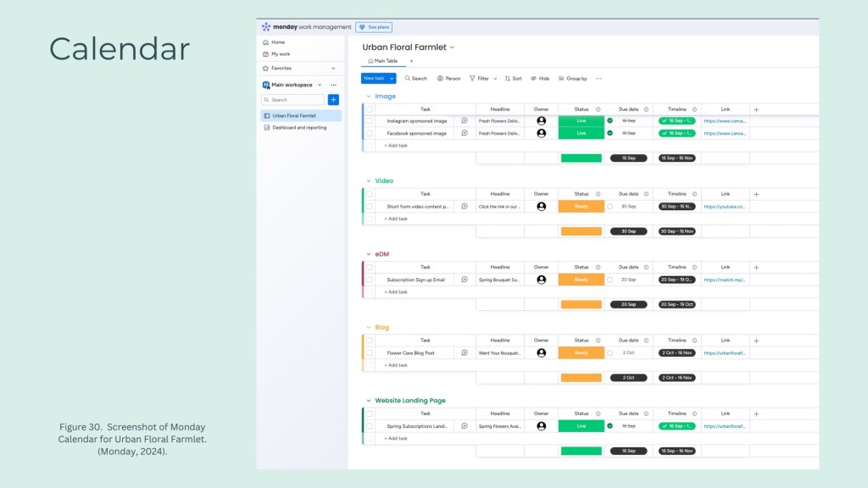This screenshot has height=488, width=868.
Task: Collapse the Image group
Action: 368,97
